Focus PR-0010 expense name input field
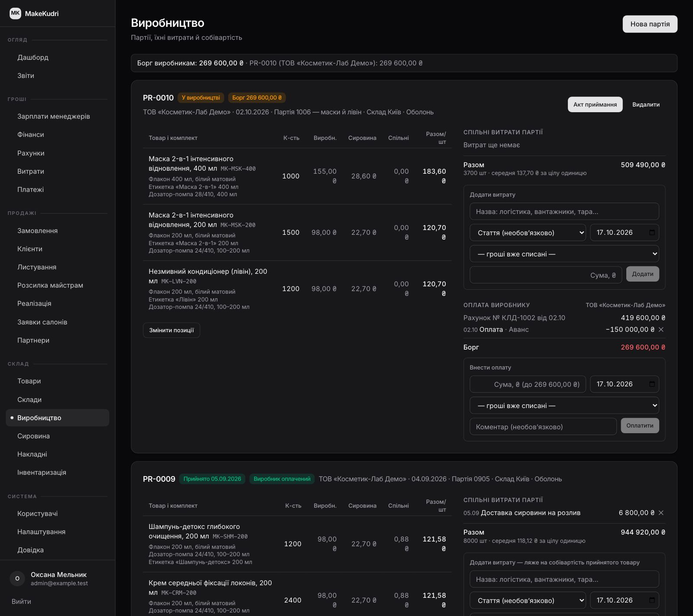 [564, 211]
